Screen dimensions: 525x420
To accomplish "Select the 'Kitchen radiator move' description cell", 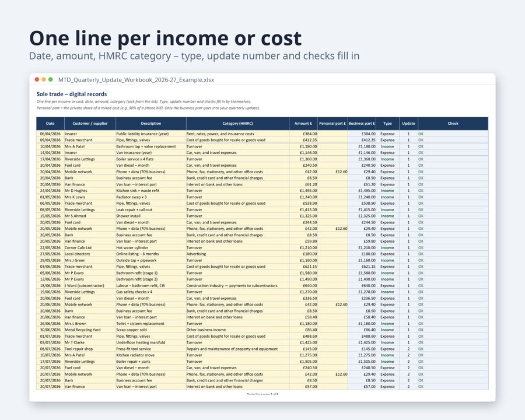I will tap(151, 355).
